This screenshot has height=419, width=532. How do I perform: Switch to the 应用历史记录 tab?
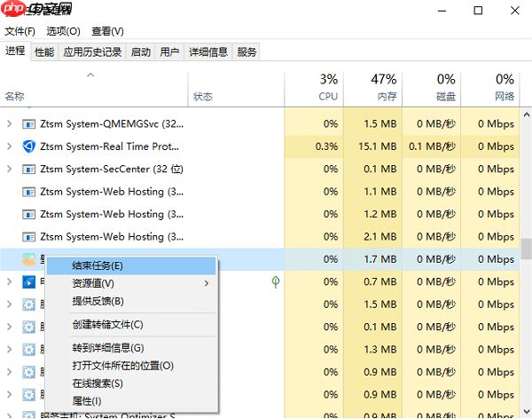tap(92, 52)
